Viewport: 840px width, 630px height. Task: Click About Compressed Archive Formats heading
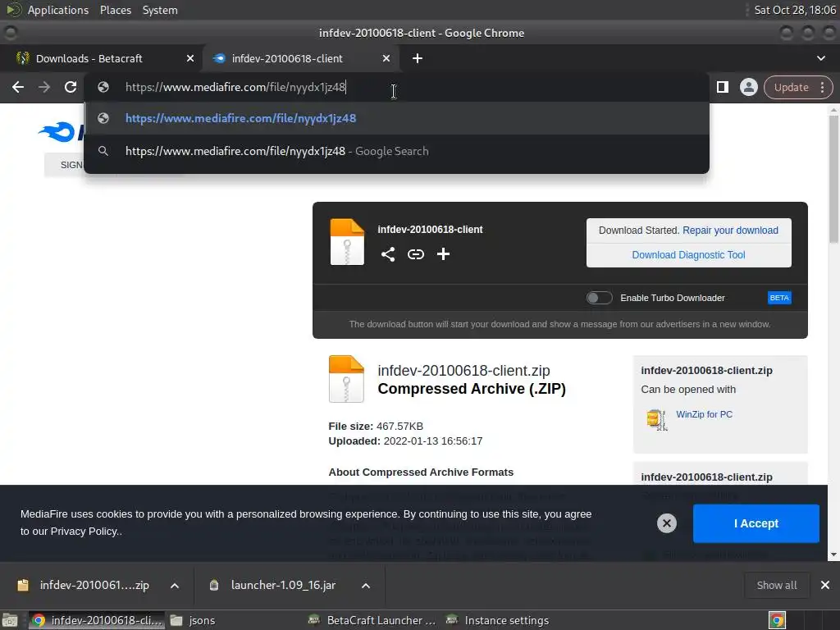point(421,472)
